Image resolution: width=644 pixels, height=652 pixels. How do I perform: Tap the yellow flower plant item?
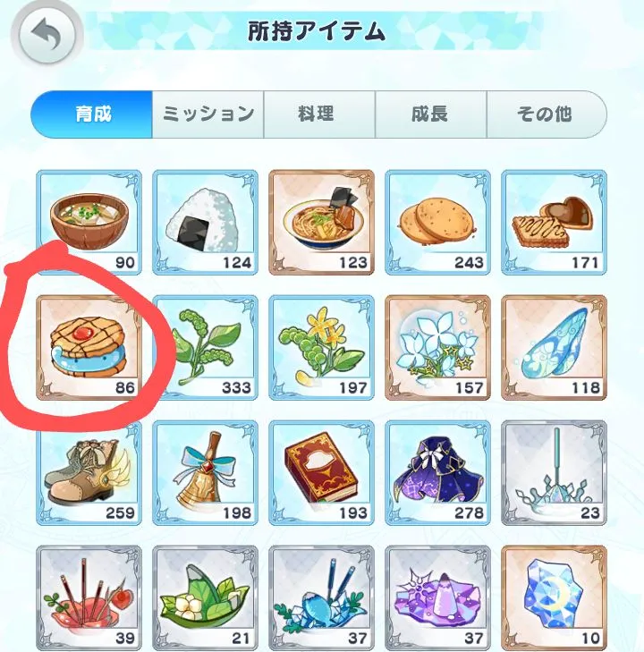[x=322, y=348]
